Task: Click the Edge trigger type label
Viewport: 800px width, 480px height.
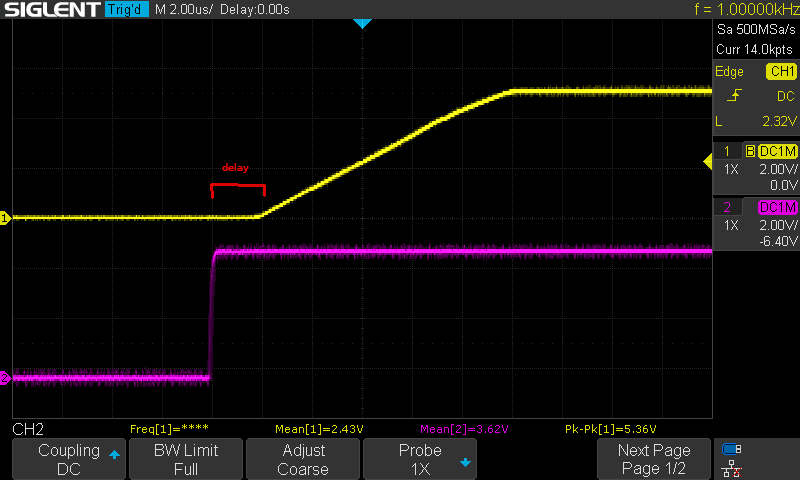Action: [x=729, y=71]
